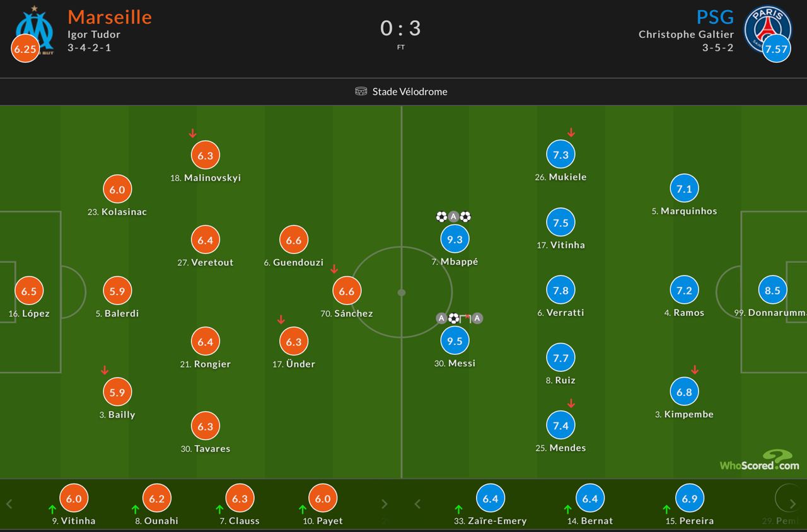The image size is (807, 532).
Task: Open the Marseille team name link
Action: [x=110, y=17]
